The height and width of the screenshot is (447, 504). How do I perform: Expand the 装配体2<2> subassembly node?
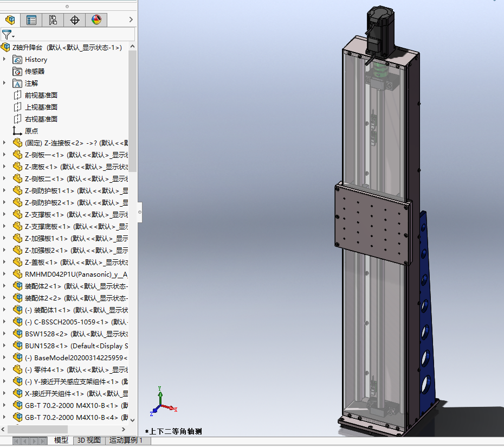pyautogui.click(x=4, y=297)
